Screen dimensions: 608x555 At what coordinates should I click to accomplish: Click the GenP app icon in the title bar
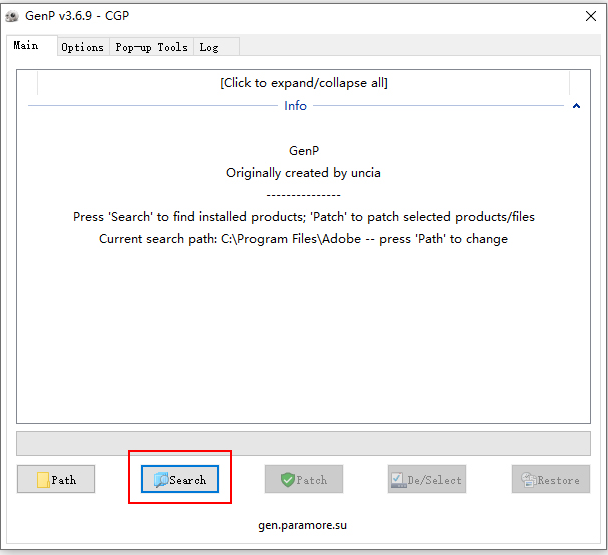(x=12, y=16)
